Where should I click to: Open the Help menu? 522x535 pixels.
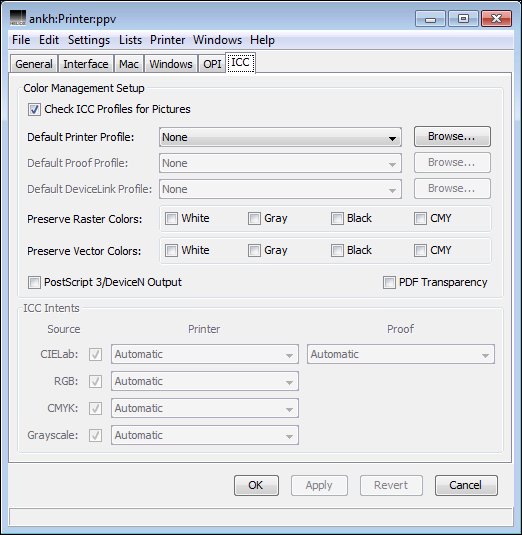(262, 40)
